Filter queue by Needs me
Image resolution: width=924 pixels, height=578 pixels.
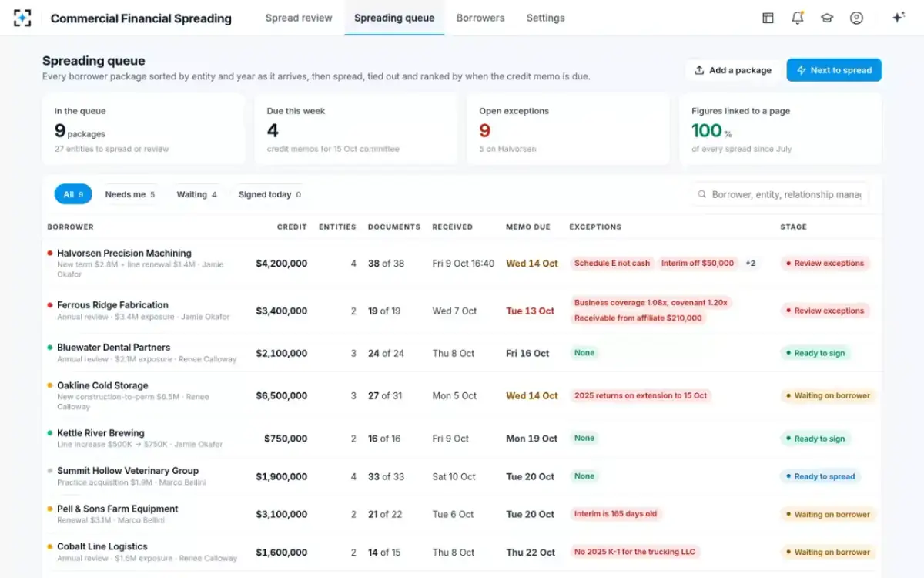coord(129,194)
